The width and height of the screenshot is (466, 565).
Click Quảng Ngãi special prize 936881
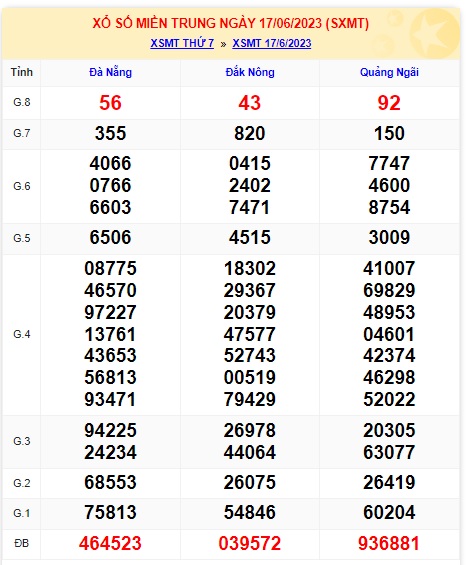[389, 543]
